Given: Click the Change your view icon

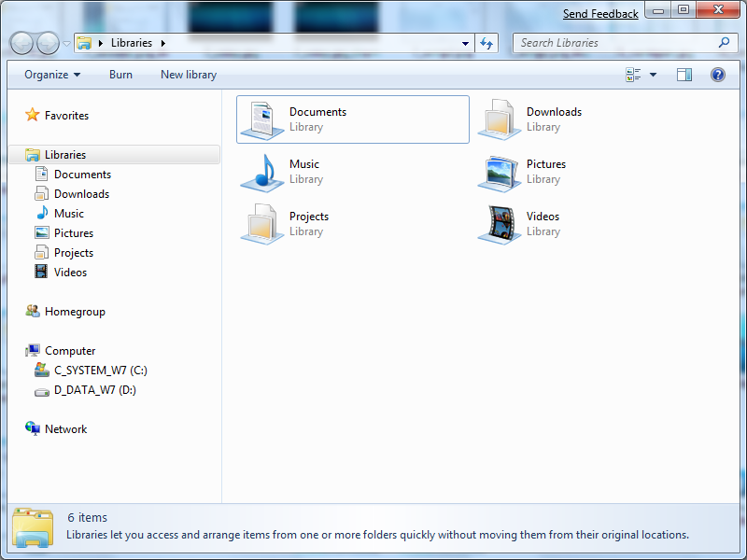Looking at the screenshot, I should (x=633, y=75).
